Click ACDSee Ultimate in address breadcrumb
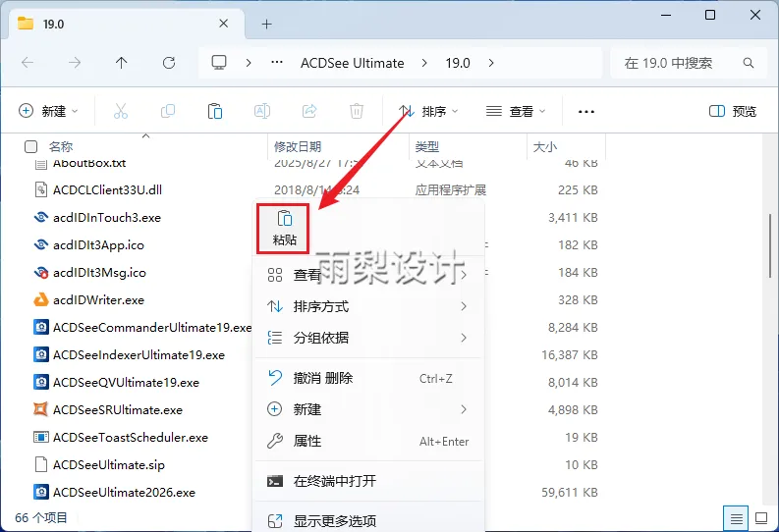The height and width of the screenshot is (532, 779). click(x=353, y=63)
